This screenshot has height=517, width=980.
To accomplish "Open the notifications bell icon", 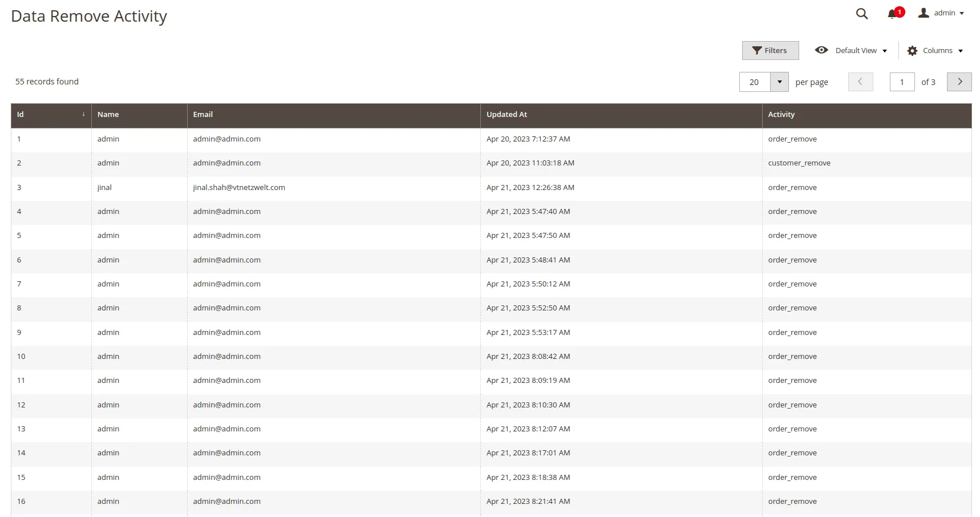I will (892, 14).
